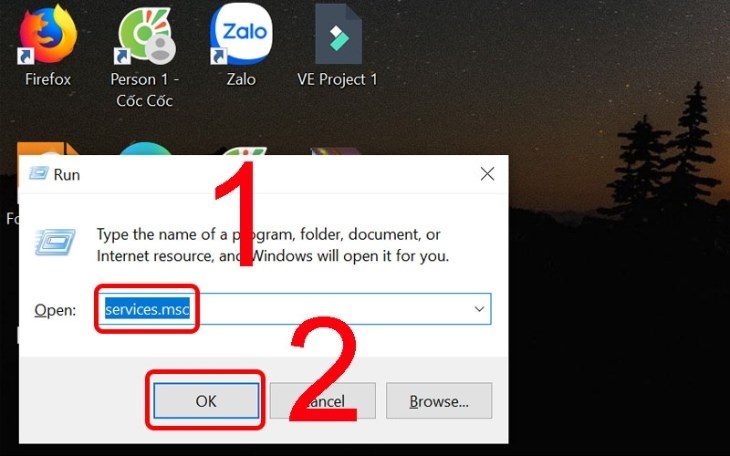Select the partly hidden blue round icon behind the dialog
This screenshot has width=730, height=456.
pos(145,149)
